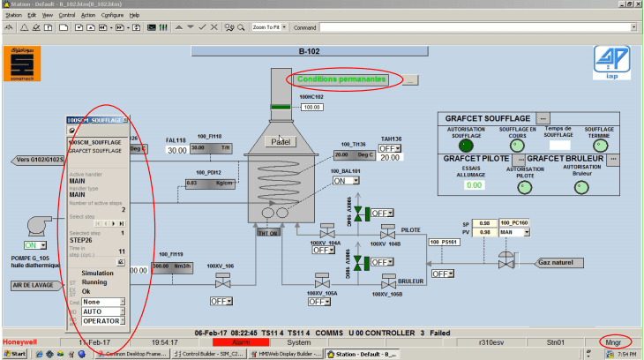644x360 pixels.
Task: Open the Configure menu
Action: pyautogui.click(x=112, y=15)
